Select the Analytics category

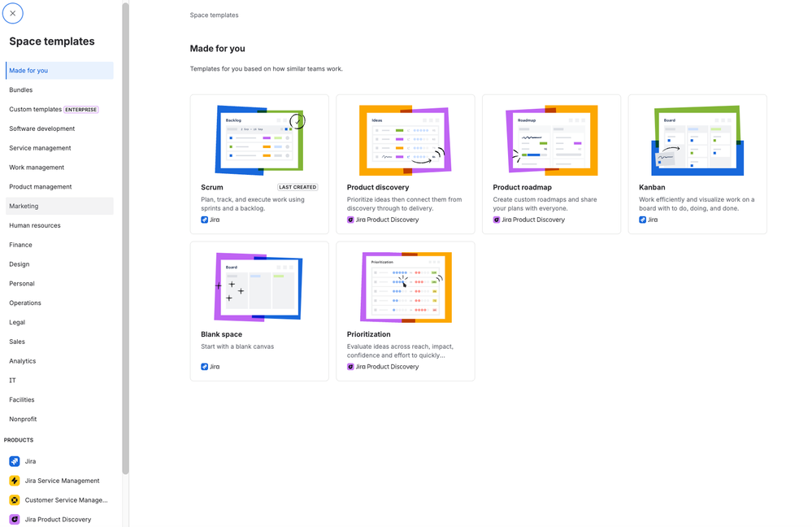coord(59,360)
